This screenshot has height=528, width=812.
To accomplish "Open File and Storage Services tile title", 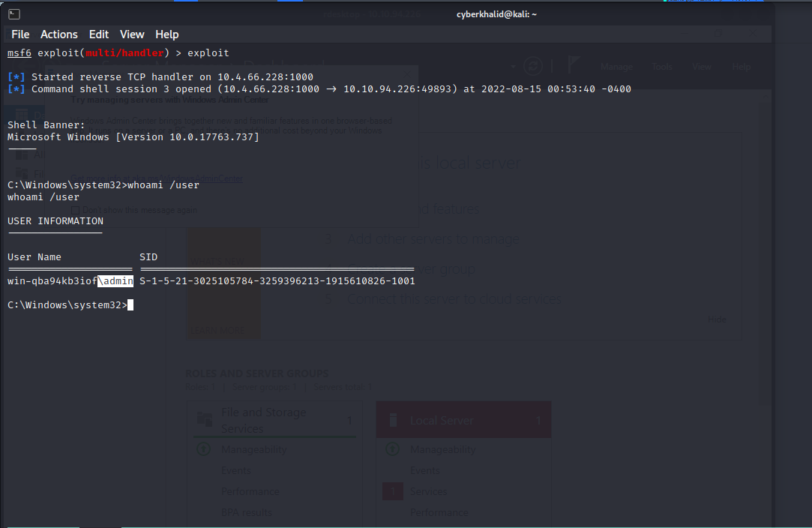I will (263, 420).
